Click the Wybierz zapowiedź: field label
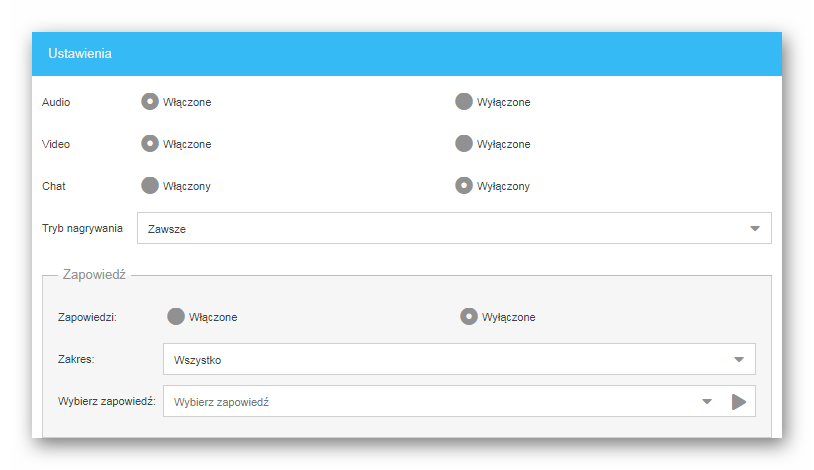The height and width of the screenshot is (470, 814). pyautogui.click(x=107, y=401)
